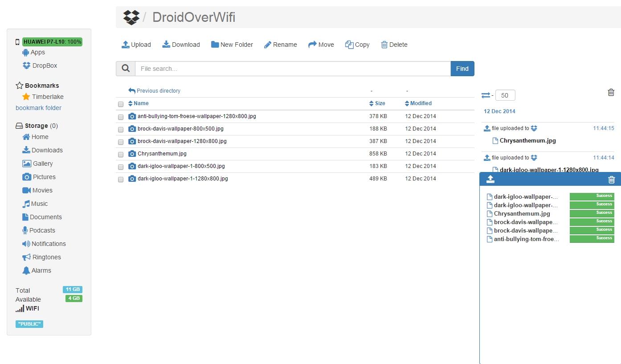Click the Move toolbar button

[321, 45]
